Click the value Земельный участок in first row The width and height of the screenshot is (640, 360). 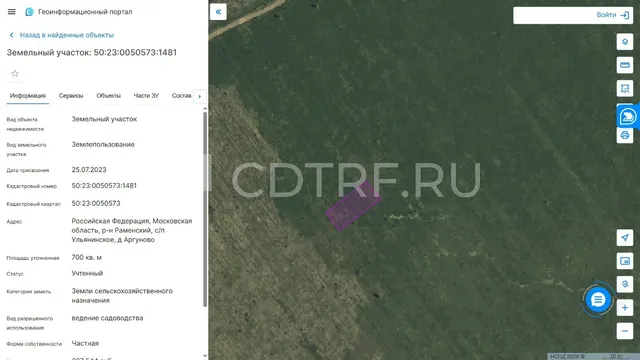click(x=104, y=119)
